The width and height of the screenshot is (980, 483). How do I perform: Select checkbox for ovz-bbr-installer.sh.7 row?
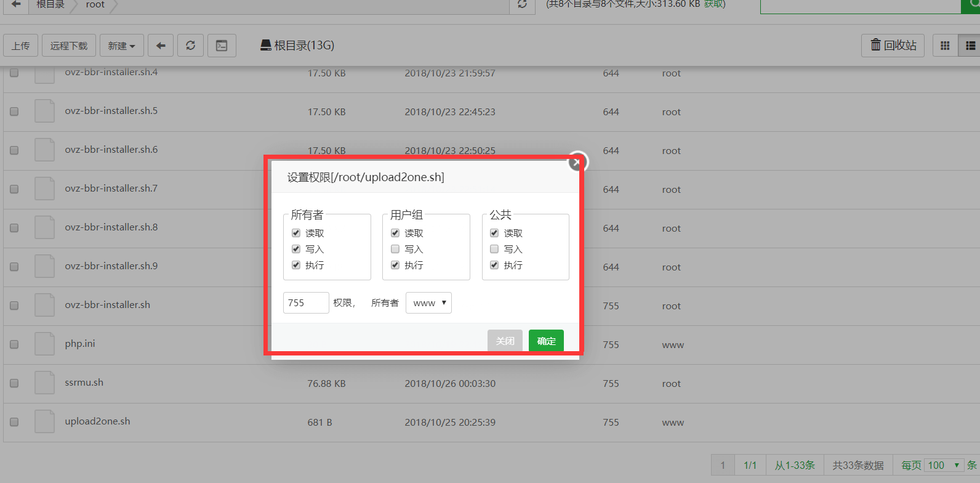14,189
